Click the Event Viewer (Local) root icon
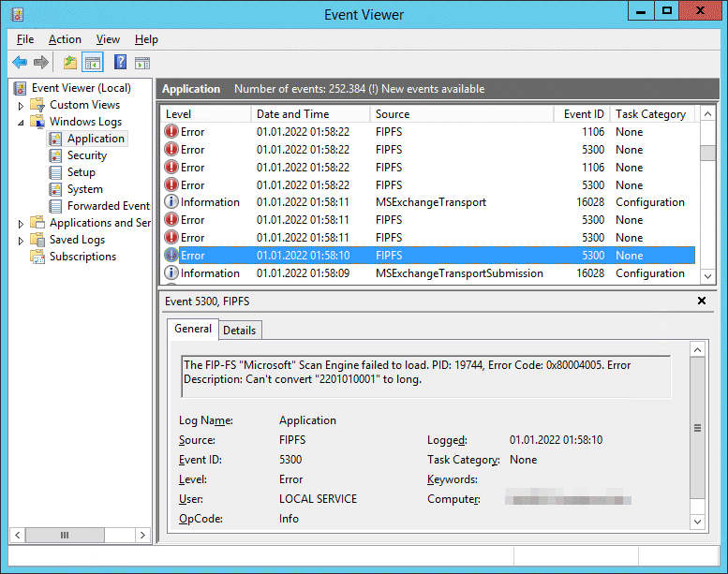728x574 pixels. click(x=20, y=88)
